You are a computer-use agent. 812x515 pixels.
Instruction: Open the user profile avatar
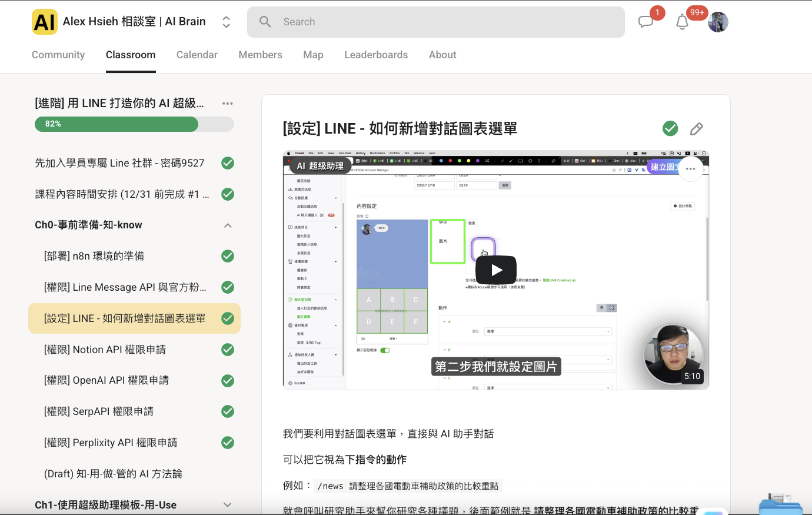tap(718, 22)
